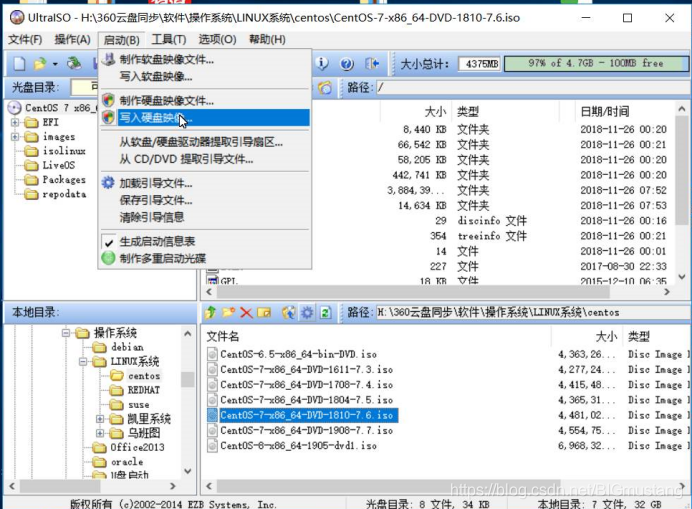
Task: Click the disc 路径 field showing /
Action: (533, 87)
